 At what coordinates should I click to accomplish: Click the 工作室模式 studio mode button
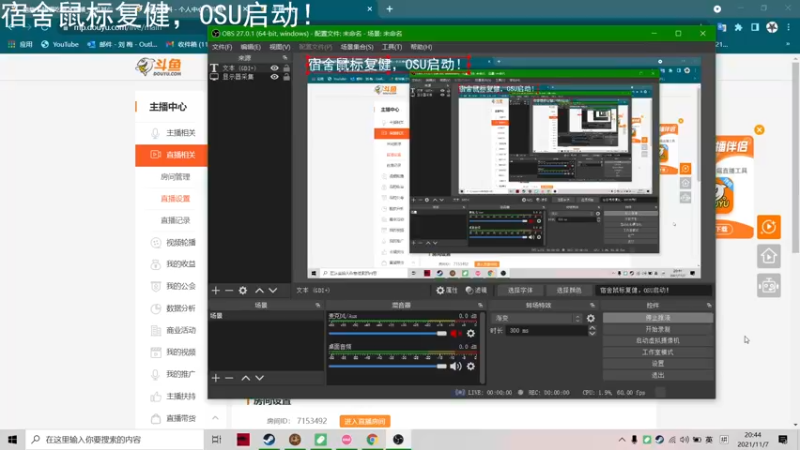click(x=658, y=352)
